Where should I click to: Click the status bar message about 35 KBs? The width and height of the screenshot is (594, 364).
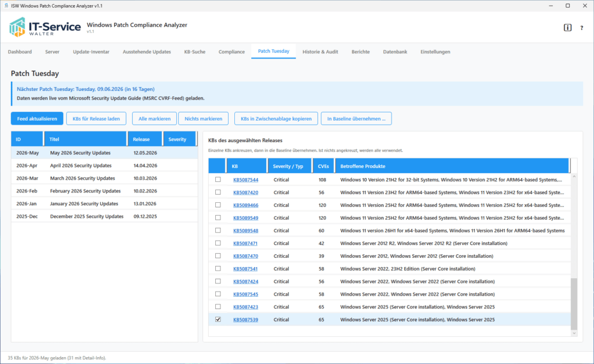point(57,358)
